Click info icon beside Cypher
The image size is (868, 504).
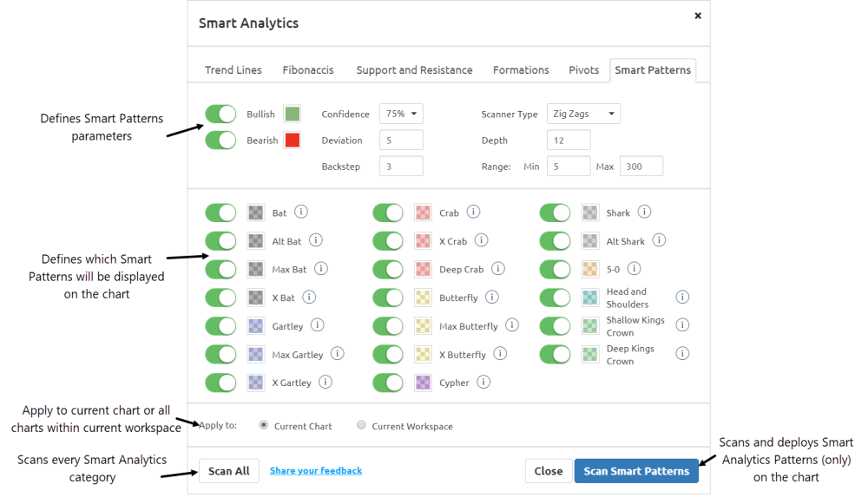tap(483, 383)
